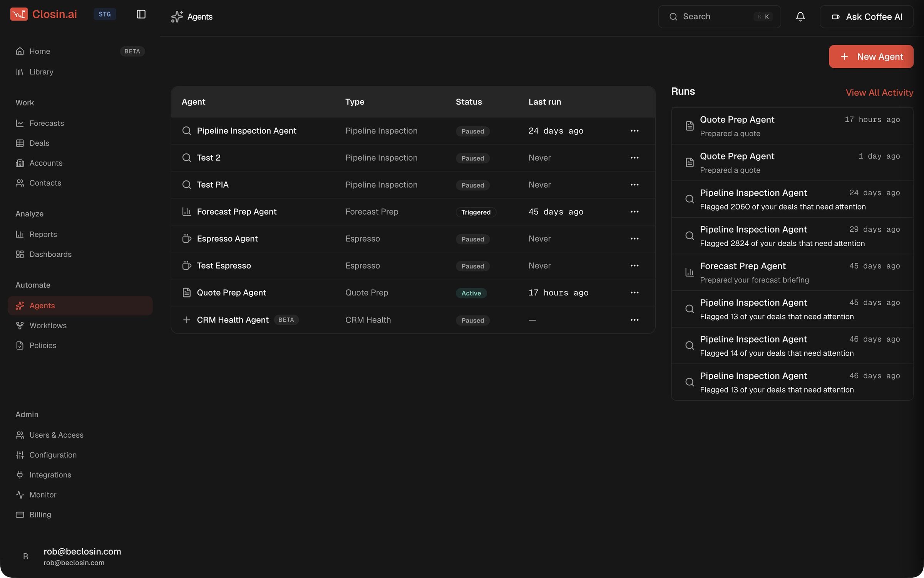This screenshot has width=924, height=578.
Task: Click chart icon beside Forecast Prep Agent row
Action: tap(186, 212)
